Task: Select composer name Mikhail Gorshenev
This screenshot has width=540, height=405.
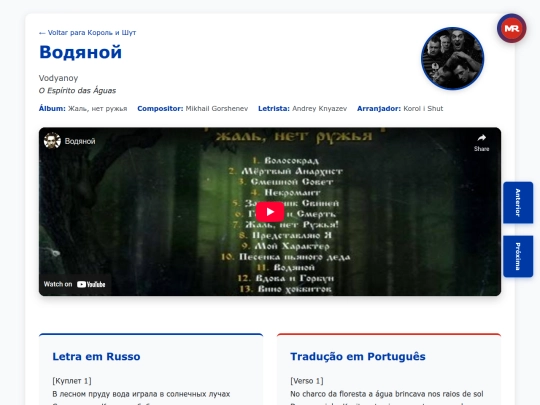Action: [x=217, y=109]
